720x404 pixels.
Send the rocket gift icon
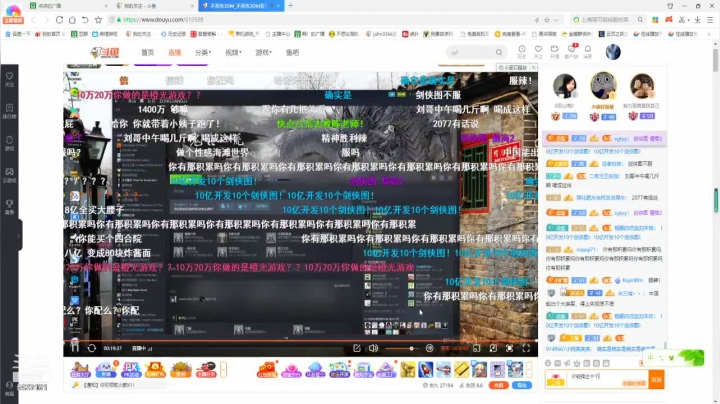(426, 369)
